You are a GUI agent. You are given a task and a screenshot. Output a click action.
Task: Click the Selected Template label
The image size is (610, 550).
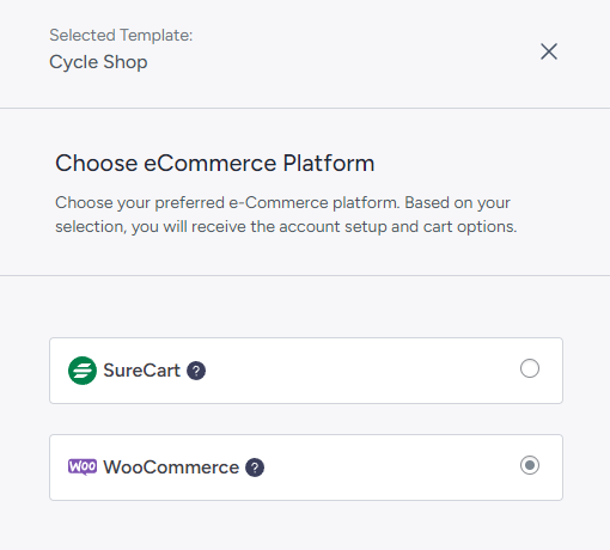pos(121,35)
